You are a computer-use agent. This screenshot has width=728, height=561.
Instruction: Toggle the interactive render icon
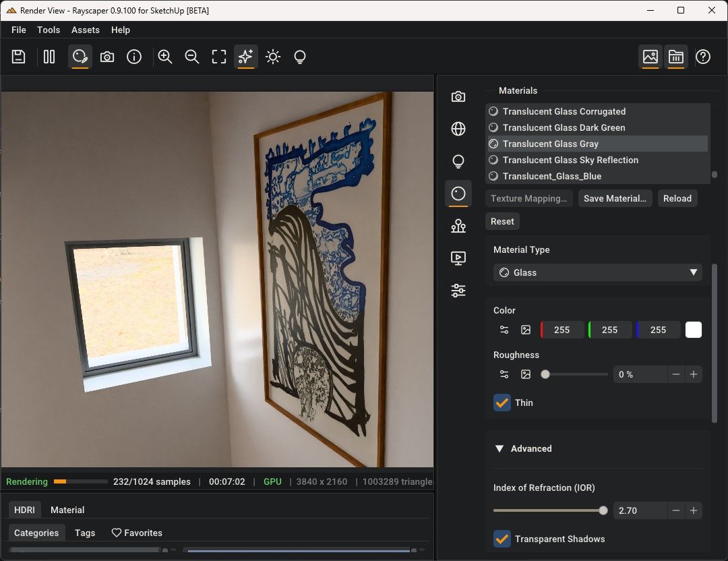[x=80, y=57]
